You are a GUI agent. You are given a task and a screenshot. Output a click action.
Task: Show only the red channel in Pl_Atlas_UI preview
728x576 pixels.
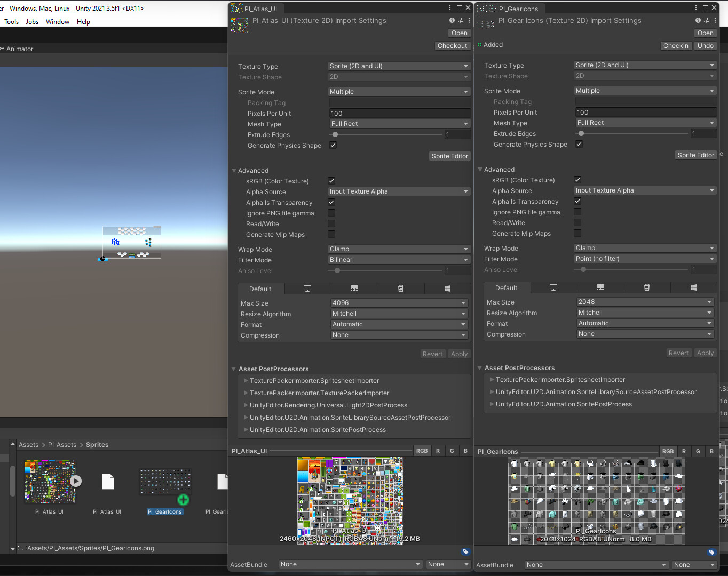pos(438,451)
